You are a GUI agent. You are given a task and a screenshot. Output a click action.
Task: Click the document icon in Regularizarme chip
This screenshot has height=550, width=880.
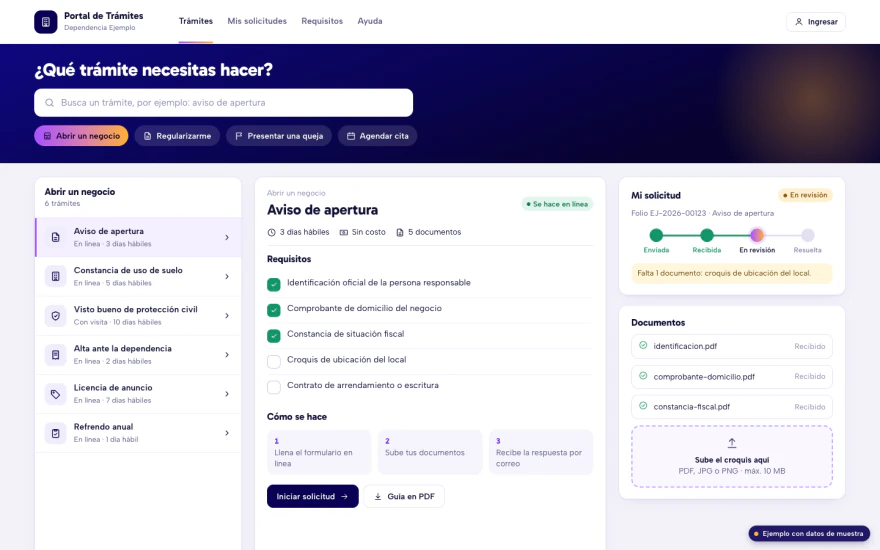pos(147,136)
